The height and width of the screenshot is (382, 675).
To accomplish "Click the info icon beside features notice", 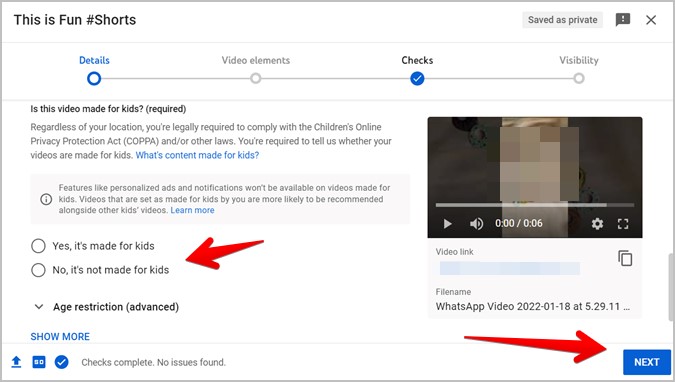I will pos(46,199).
